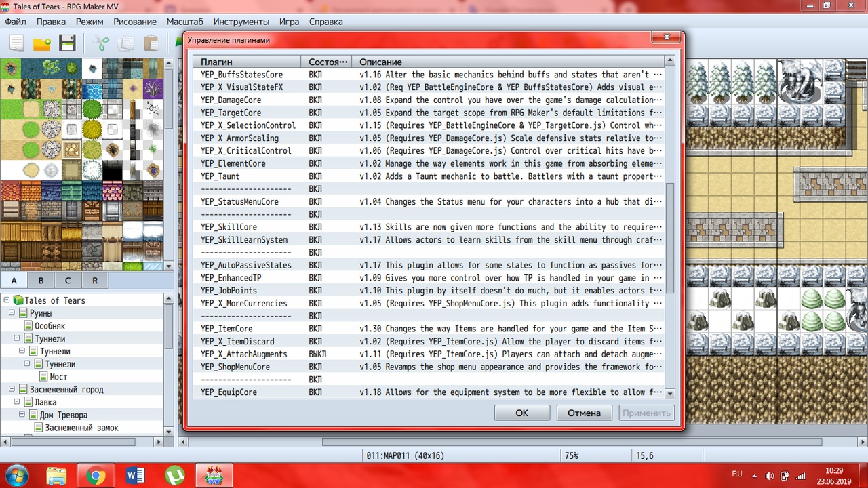Click the Copy toolbar icon
This screenshot has width=868, height=488.
coord(126,43)
